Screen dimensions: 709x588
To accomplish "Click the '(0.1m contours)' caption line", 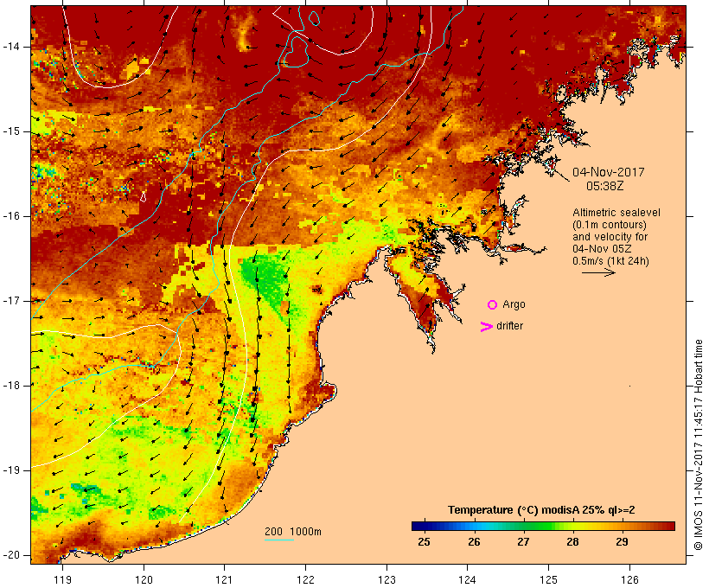I will pyautogui.click(x=610, y=225).
